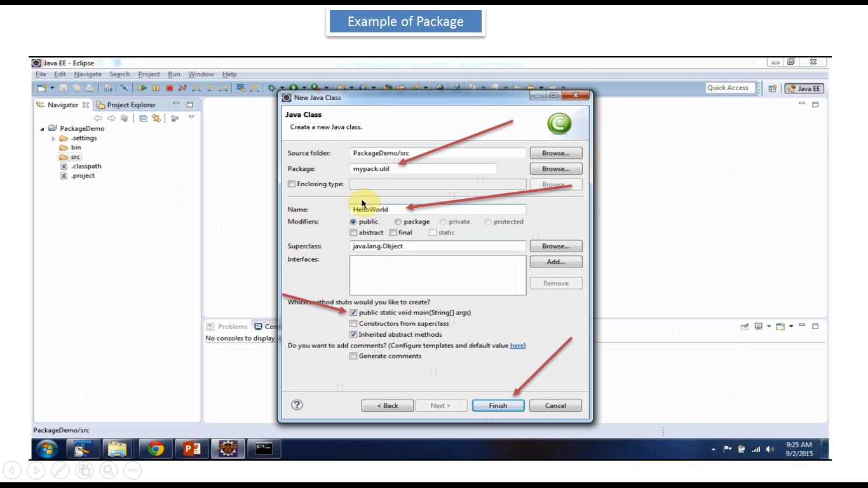Minimize the Console panel

(x=802, y=326)
